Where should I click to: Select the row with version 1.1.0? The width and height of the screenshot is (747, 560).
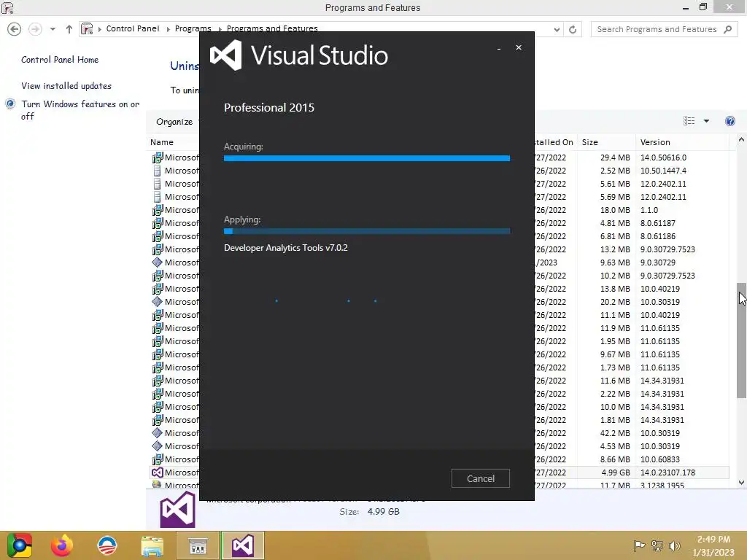click(438, 210)
